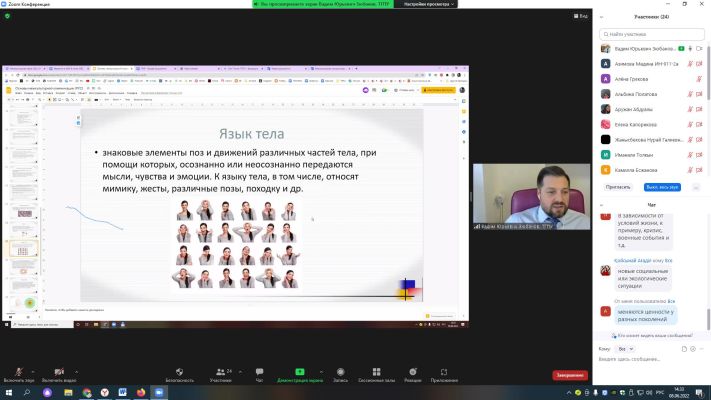Click the View button at top right
This screenshot has width=711, height=400.
[581, 16]
